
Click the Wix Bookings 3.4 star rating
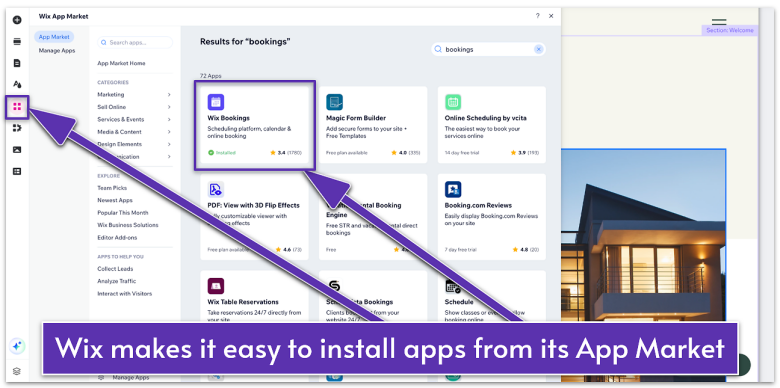click(286, 153)
